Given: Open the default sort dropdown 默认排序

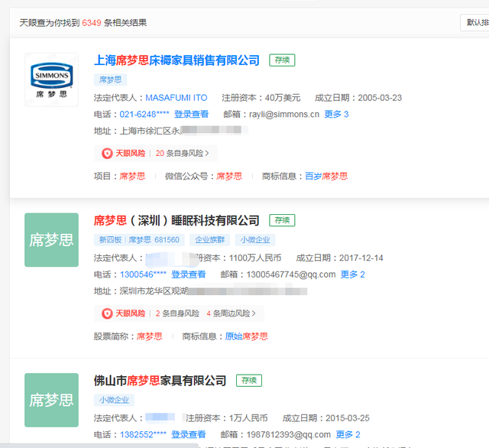Looking at the screenshot, I should 474,22.
